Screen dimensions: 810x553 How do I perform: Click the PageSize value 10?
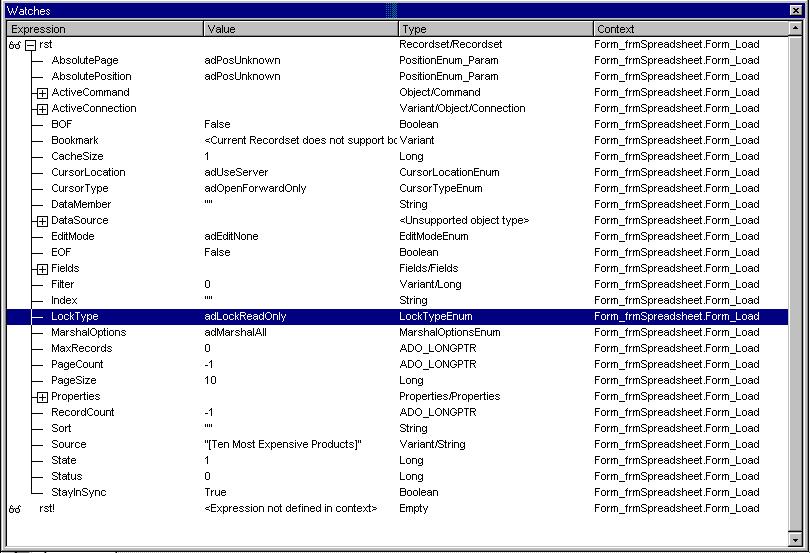[210, 380]
